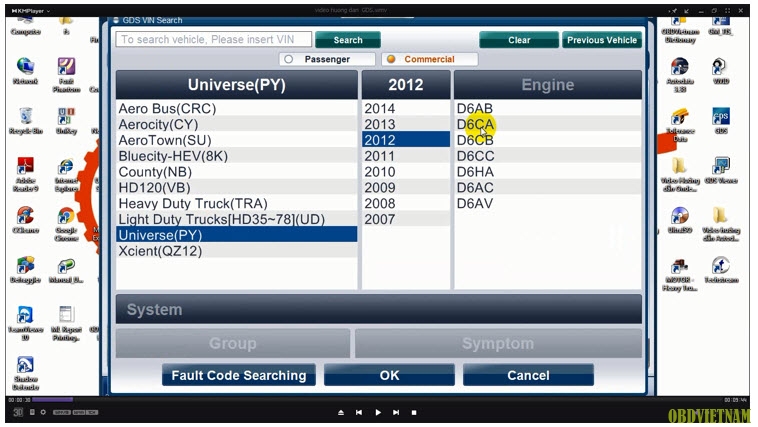Stop video playback in KMPlayer
Viewport: 758px width, 427px height.
click(414, 412)
